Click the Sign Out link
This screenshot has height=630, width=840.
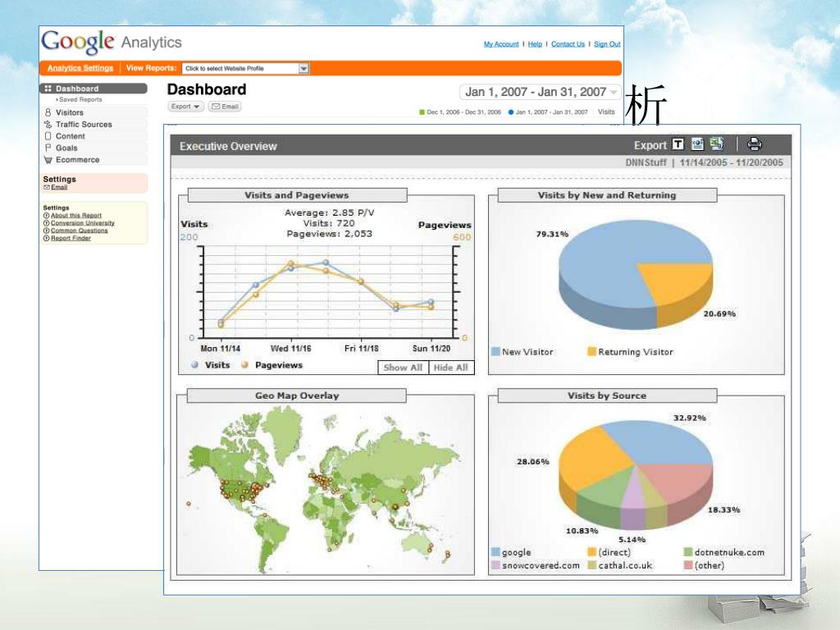pos(607,44)
